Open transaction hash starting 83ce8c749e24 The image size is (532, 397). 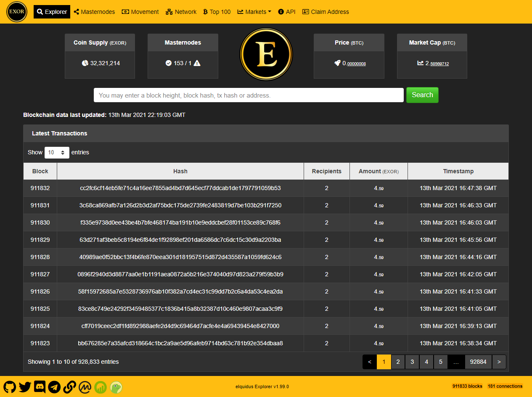[x=180, y=309]
